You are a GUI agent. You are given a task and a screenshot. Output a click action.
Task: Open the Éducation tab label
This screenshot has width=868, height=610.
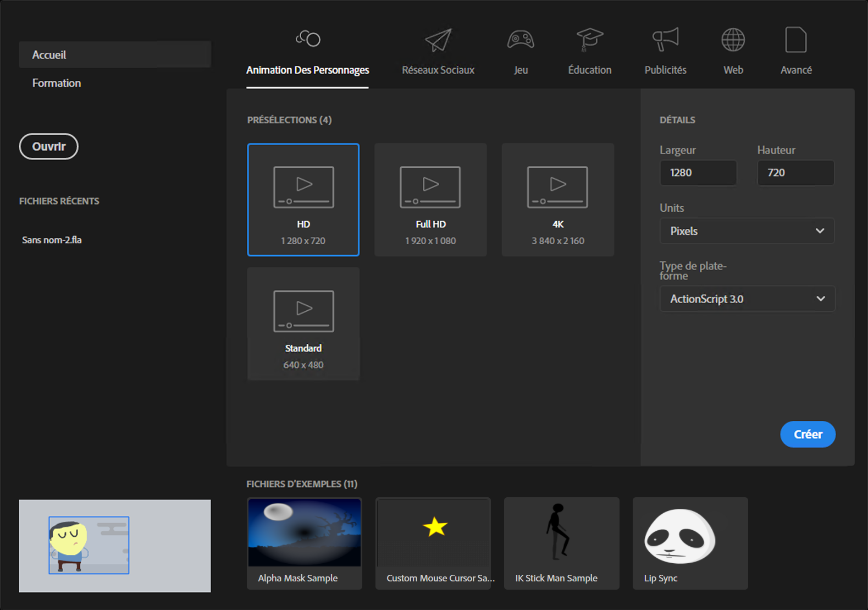point(590,70)
